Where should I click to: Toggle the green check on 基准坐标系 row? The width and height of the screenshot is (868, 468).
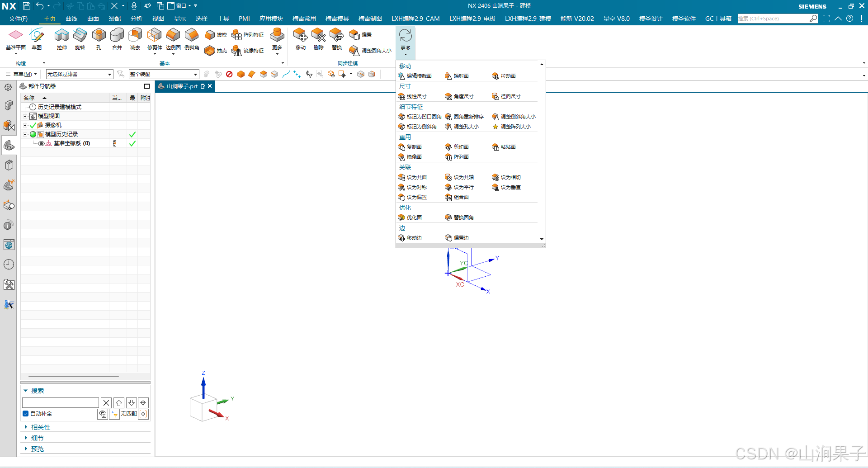tap(132, 143)
